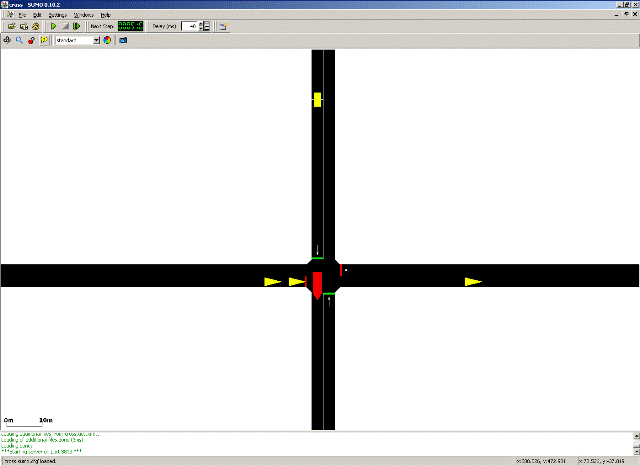This screenshot has width=640, height=466.
Task: Run the simulation with the play button
Action: (x=53, y=27)
